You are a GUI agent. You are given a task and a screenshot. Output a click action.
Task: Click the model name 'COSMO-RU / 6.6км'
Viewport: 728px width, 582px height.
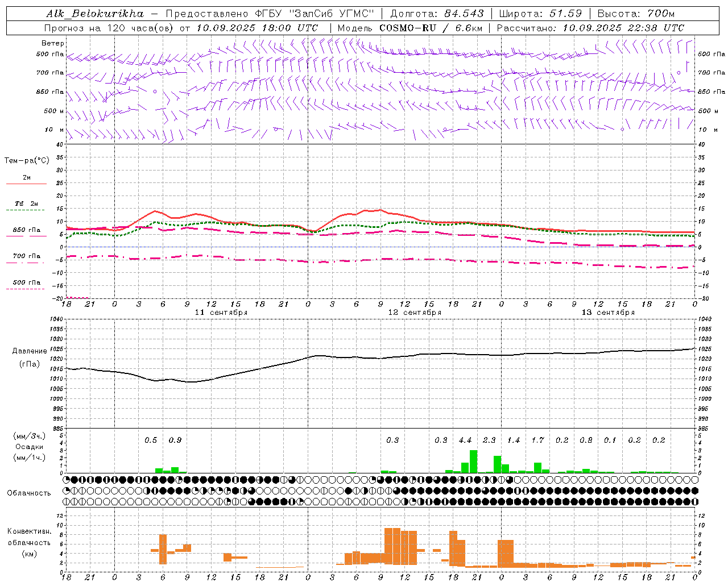tap(430, 28)
